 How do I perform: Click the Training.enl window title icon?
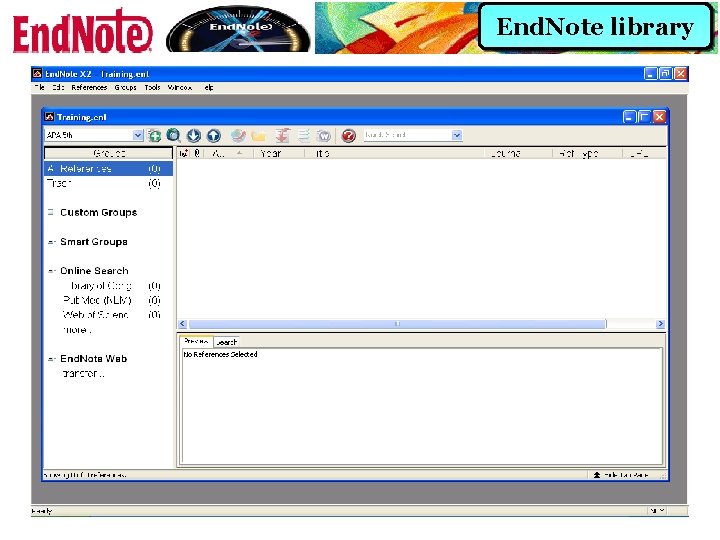pos(49,117)
